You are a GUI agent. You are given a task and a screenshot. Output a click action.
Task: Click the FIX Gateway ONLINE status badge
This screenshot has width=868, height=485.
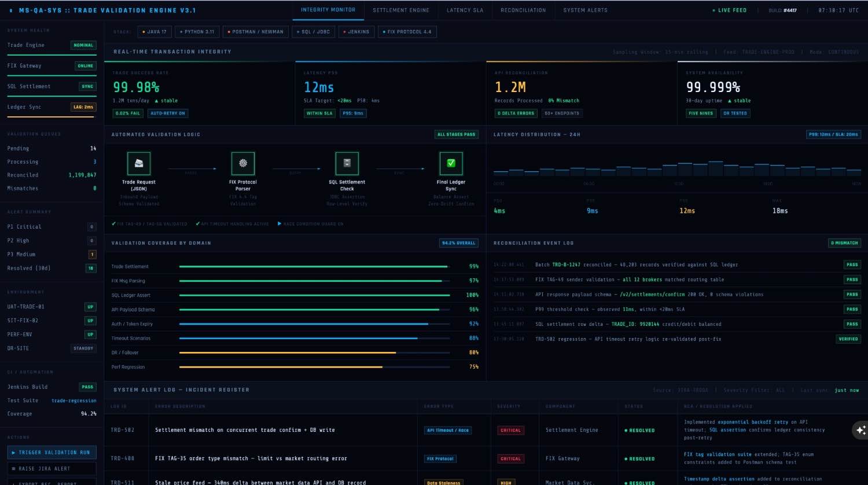pos(86,66)
